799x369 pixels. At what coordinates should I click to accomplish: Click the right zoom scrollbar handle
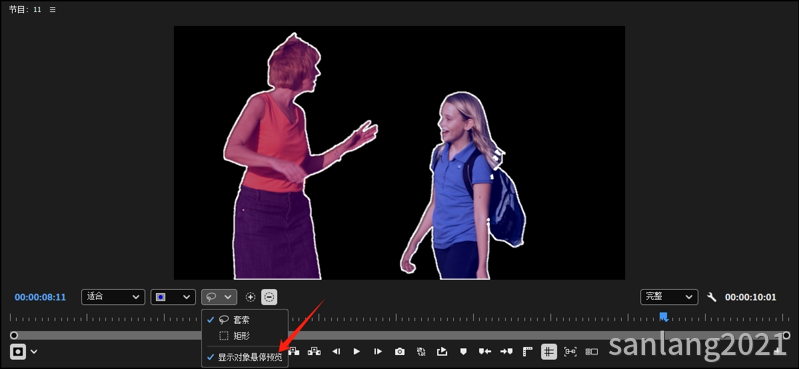pos(786,335)
